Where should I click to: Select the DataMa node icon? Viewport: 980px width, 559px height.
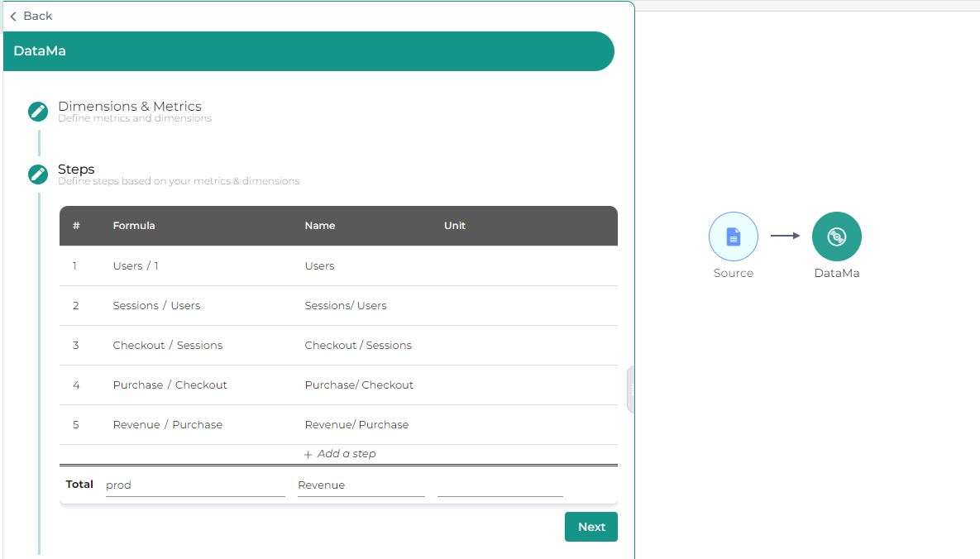coord(836,236)
